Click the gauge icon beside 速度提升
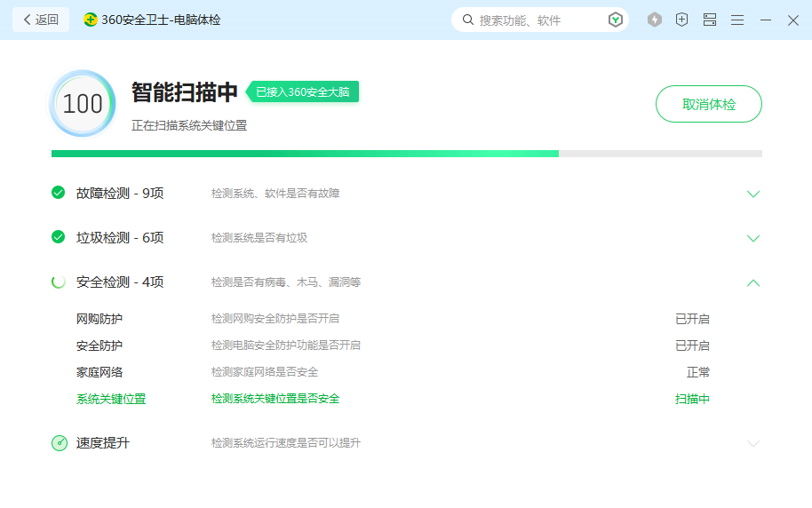The image size is (812, 508). pos(60,443)
